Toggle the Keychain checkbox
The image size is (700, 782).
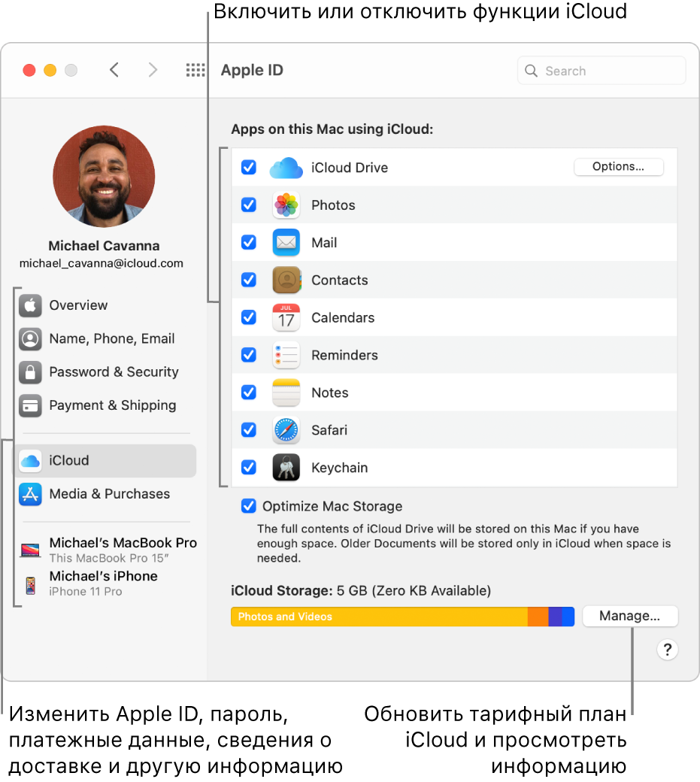click(x=249, y=467)
